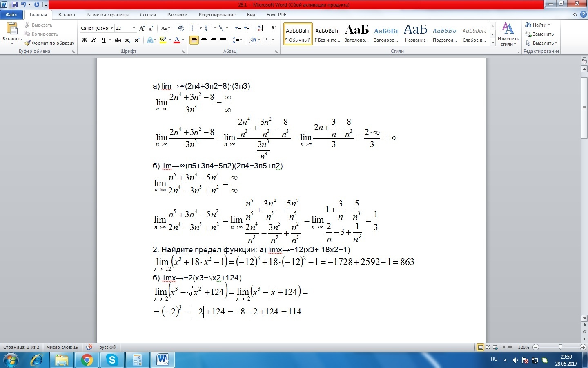The height and width of the screenshot is (368, 588).
Task: Decrease font size with shrink font icon
Action: coord(151,28)
